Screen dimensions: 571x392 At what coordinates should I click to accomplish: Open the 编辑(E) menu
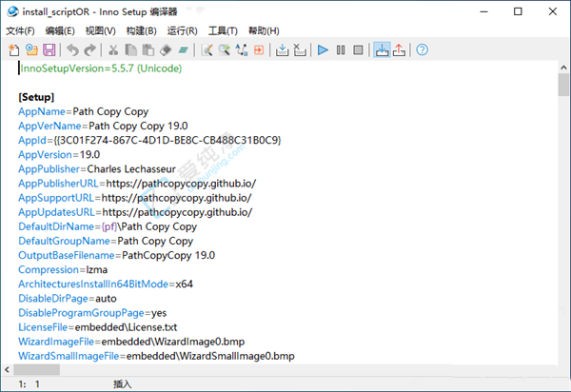pyautogui.click(x=60, y=31)
